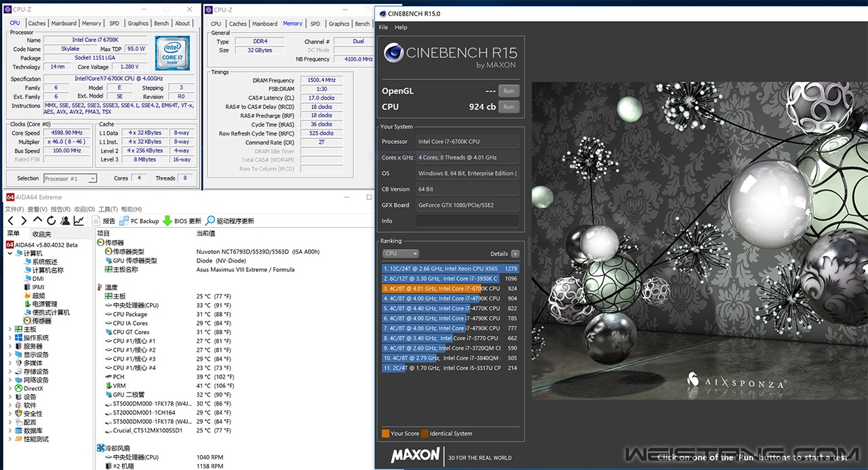Refresh the AIDA64 sensor readings
Screen dimensions: 868x470
(x=51, y=221)
